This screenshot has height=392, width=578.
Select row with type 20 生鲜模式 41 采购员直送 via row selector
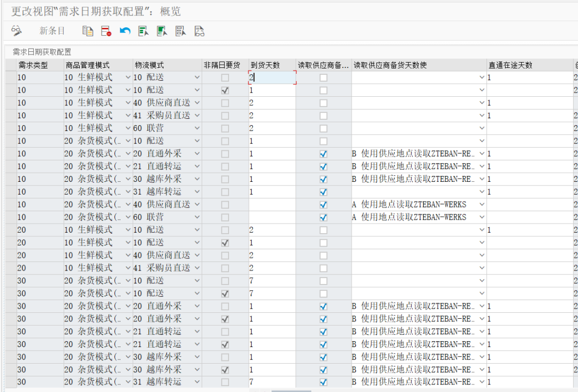[x=11, y=268]
